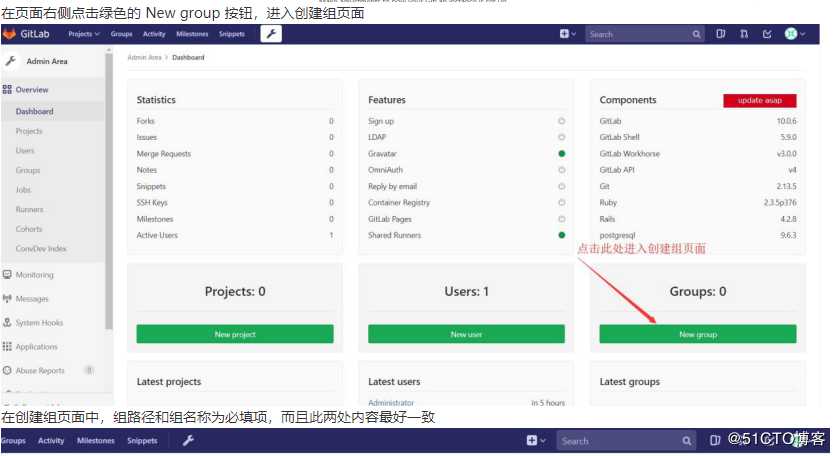The image size is (836, 456).
Task: Click the green New user button
Action: point(467,334)
